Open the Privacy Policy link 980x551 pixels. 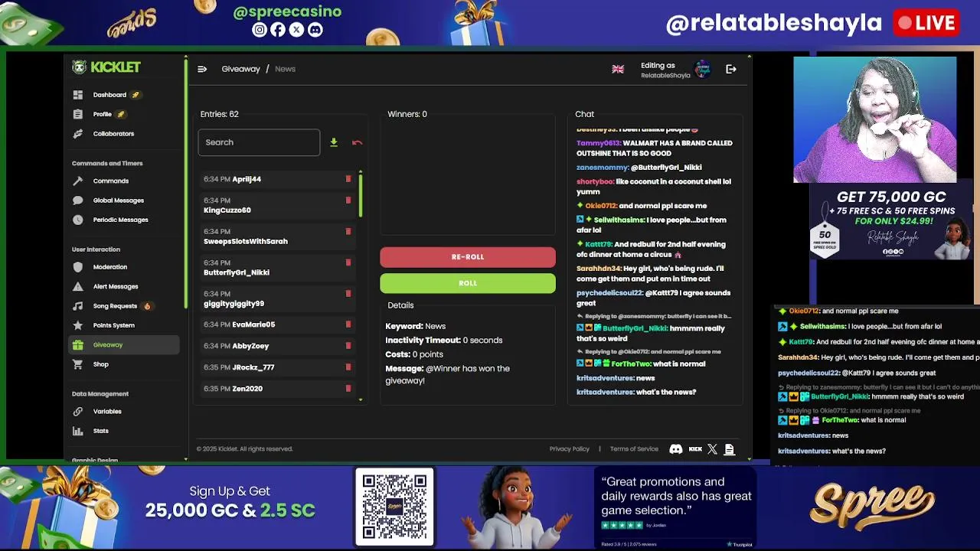click(570, 449)
